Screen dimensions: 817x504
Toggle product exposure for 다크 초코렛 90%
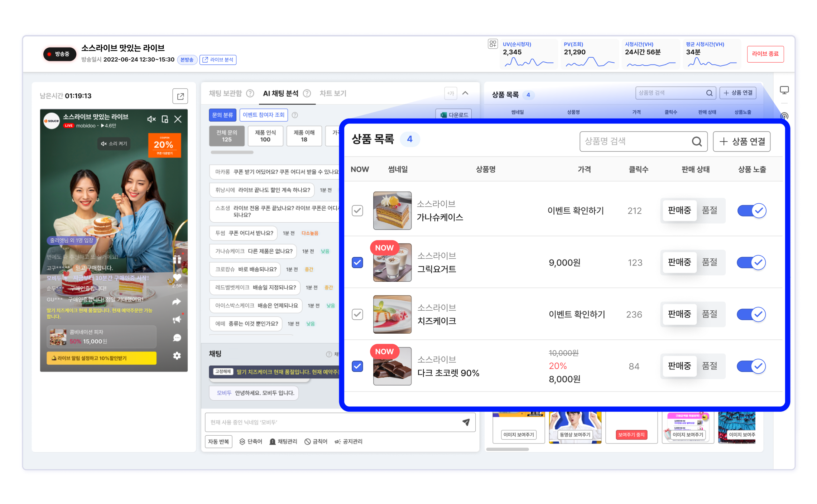pos(751,366)
